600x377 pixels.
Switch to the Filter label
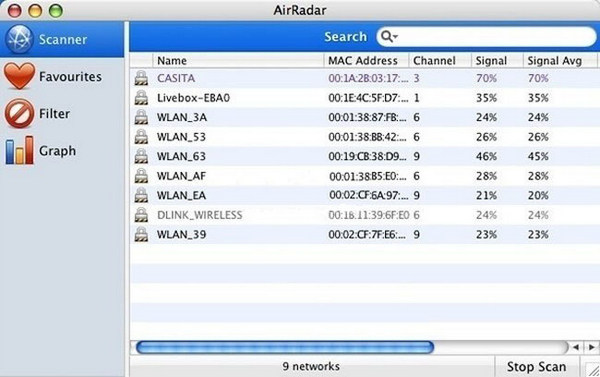click(x=54, y=114)
